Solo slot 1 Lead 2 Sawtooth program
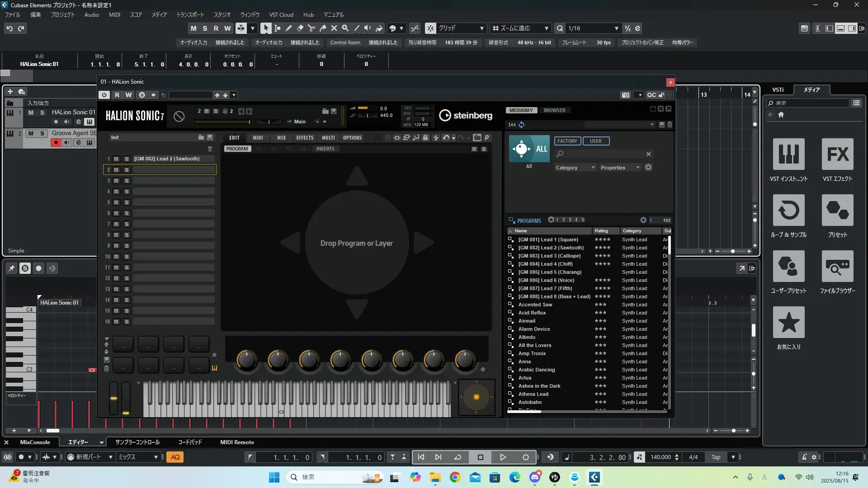Image resolution: width=868 pixels, height=488 pixels. click(x=127, y=159)
